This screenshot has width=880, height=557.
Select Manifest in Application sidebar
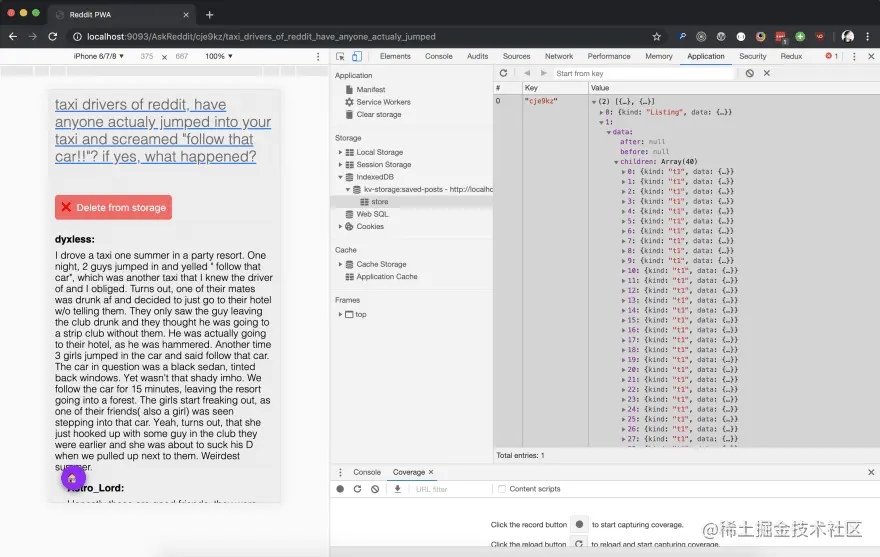(371, 89)
